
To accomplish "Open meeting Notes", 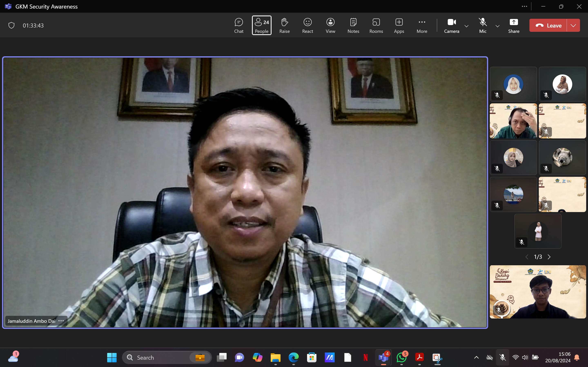I will point(353,25).
